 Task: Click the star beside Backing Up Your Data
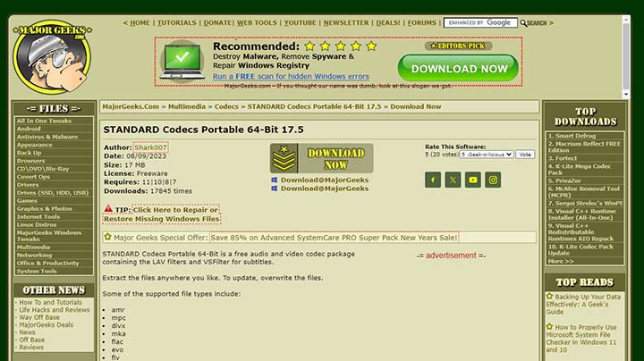click(549, 296)
